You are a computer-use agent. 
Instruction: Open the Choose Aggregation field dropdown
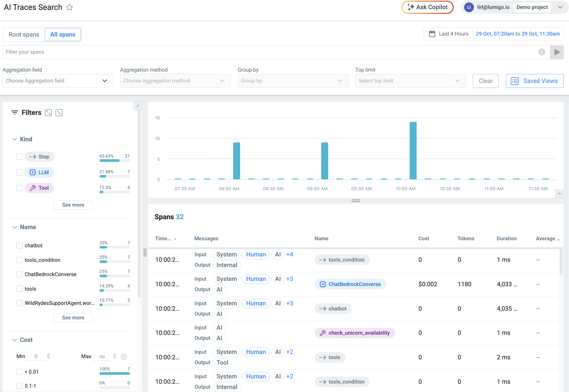point(58,81)
